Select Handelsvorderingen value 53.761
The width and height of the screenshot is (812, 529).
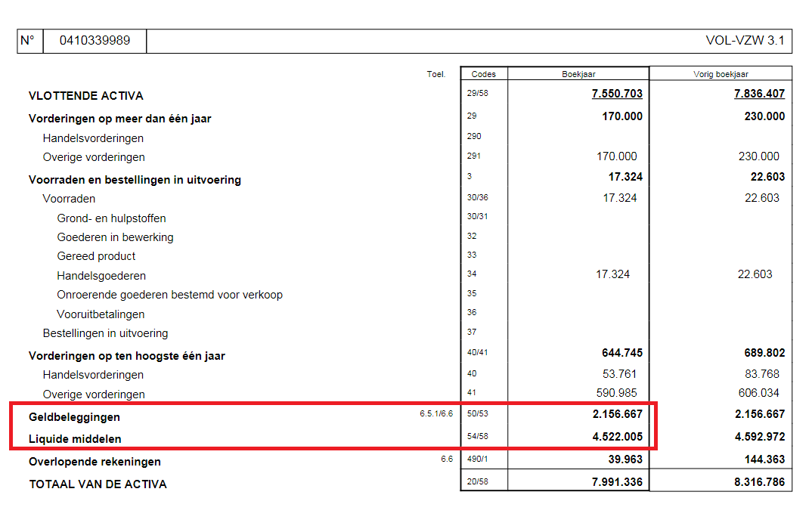click(x=619, y=374)
